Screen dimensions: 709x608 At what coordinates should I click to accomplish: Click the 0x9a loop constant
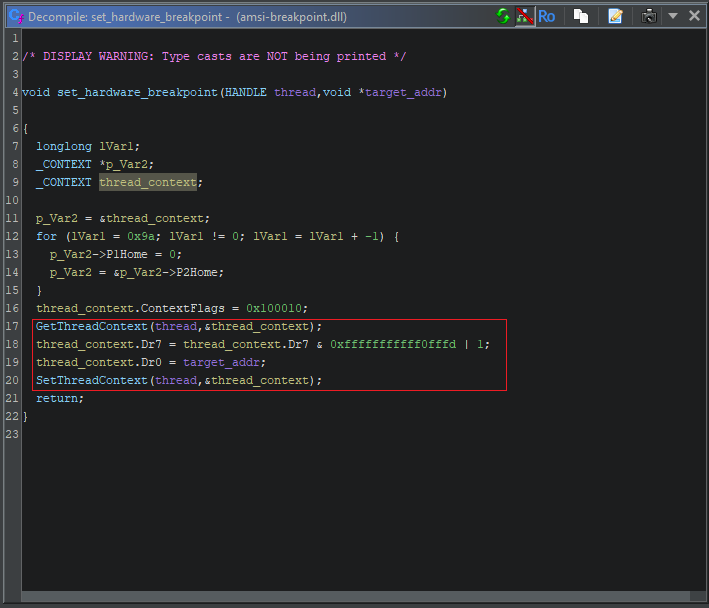(x=141, y=236)
